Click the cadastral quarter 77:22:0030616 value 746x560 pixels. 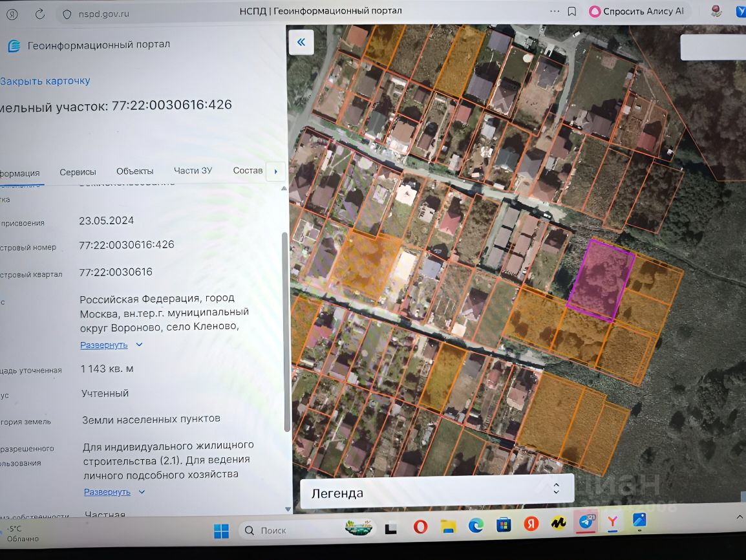coord(116,272)
